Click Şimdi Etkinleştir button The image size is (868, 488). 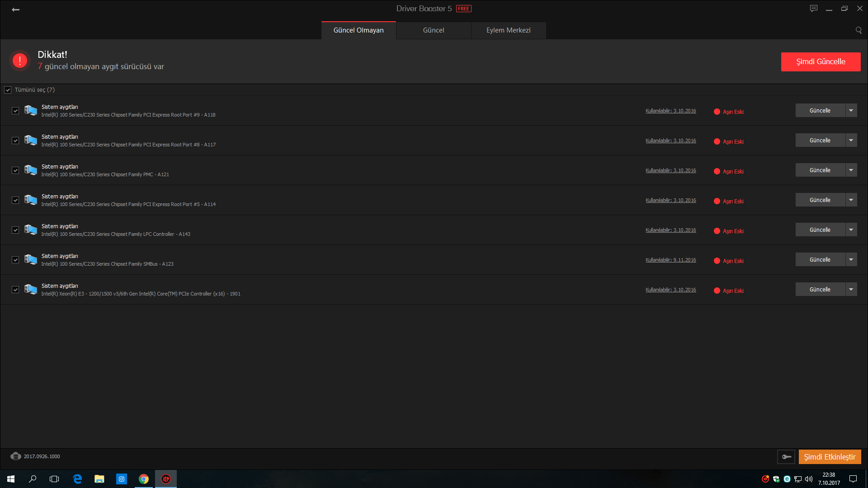[x=830, y=457]
